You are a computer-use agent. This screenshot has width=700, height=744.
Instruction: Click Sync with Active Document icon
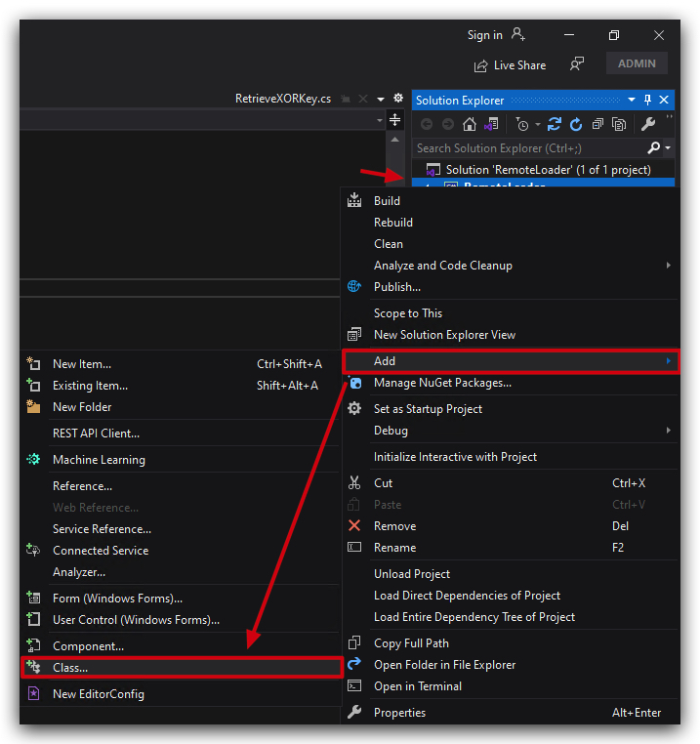pyautogui.click(x=554, y=124)
